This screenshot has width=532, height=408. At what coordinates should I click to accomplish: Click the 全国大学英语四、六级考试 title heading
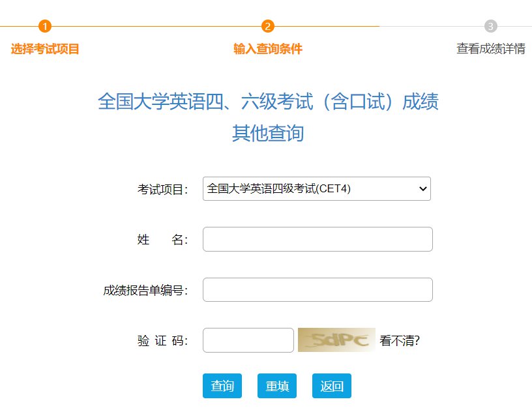tap(268, 102)
